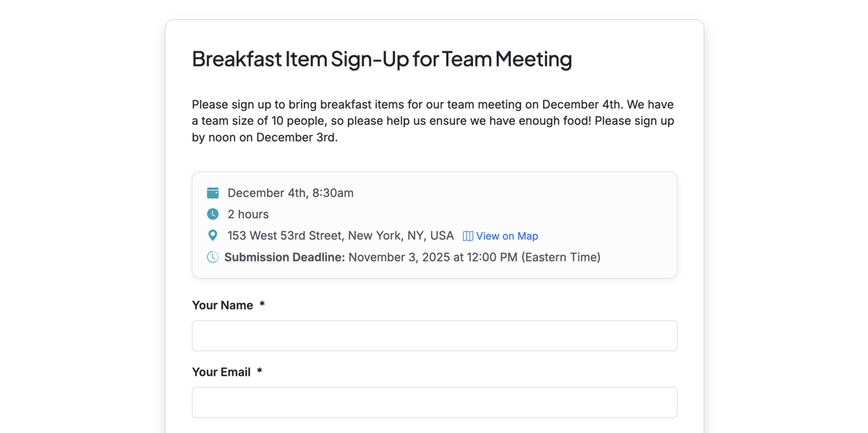Click the calendar icon for December 4th

213,192
